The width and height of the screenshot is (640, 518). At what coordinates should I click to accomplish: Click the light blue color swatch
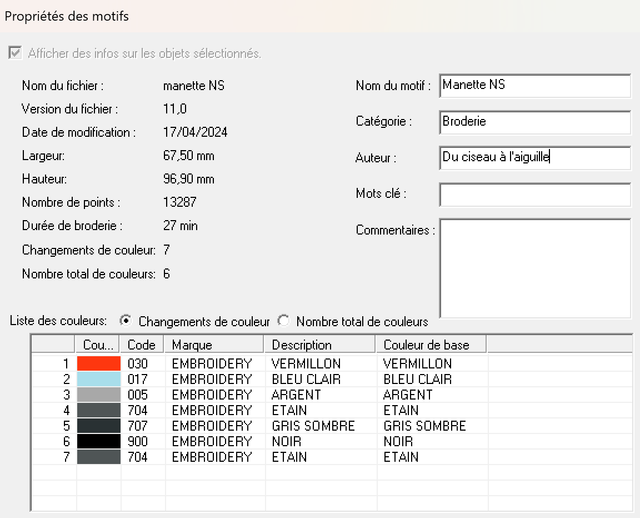[x=98, y=380]
